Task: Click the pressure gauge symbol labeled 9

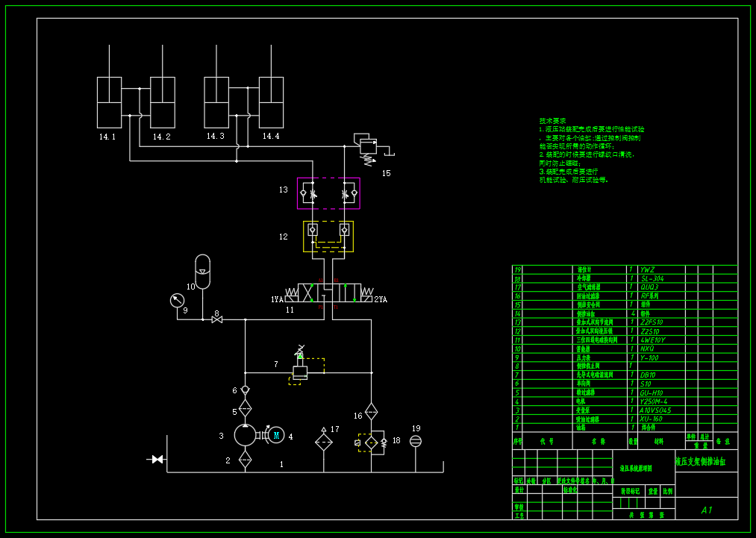Action: 177,300
